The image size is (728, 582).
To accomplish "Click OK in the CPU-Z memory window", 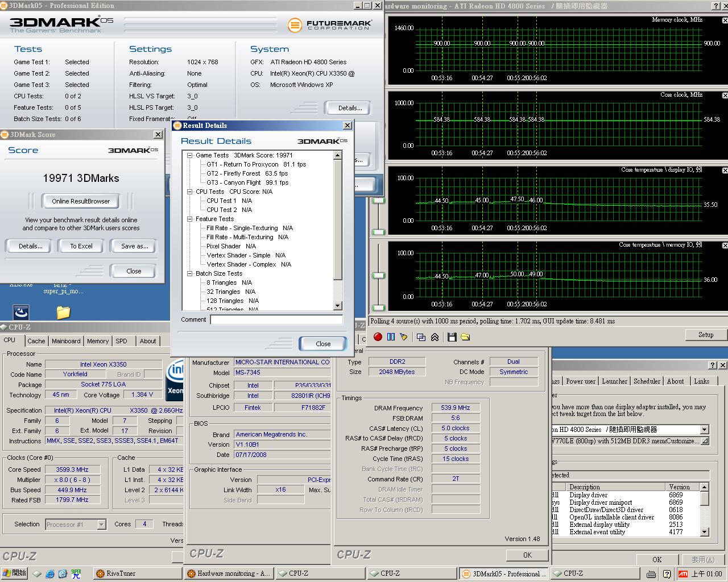I will 527,555.
